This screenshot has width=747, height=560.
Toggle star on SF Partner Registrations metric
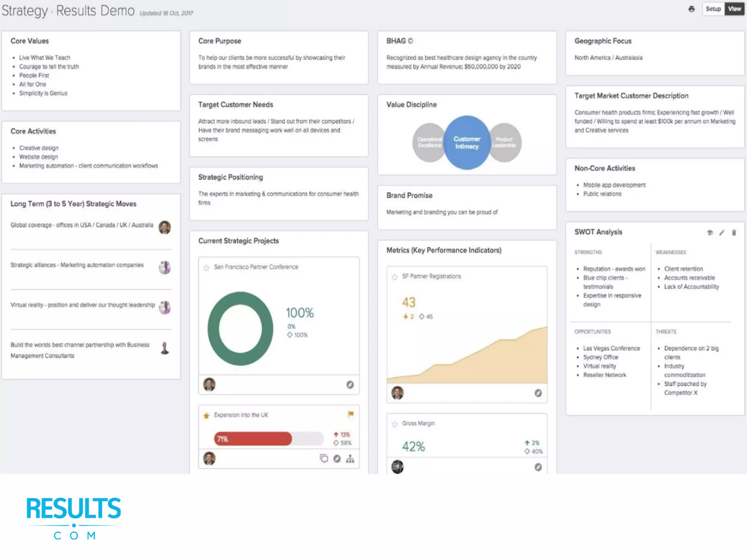click(x=394, y=277)
